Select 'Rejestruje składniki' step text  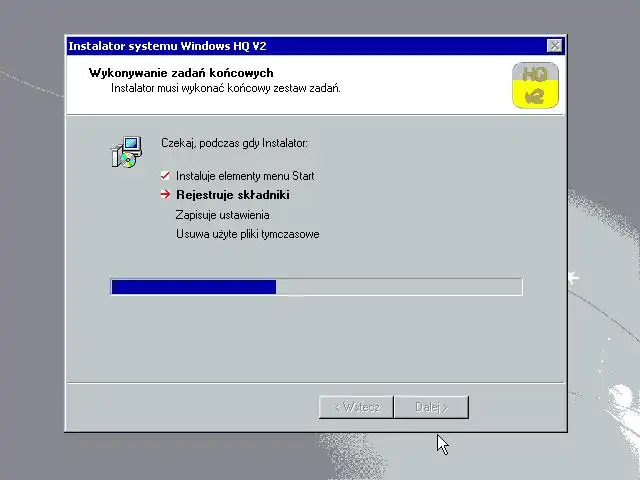pos(233,195)
